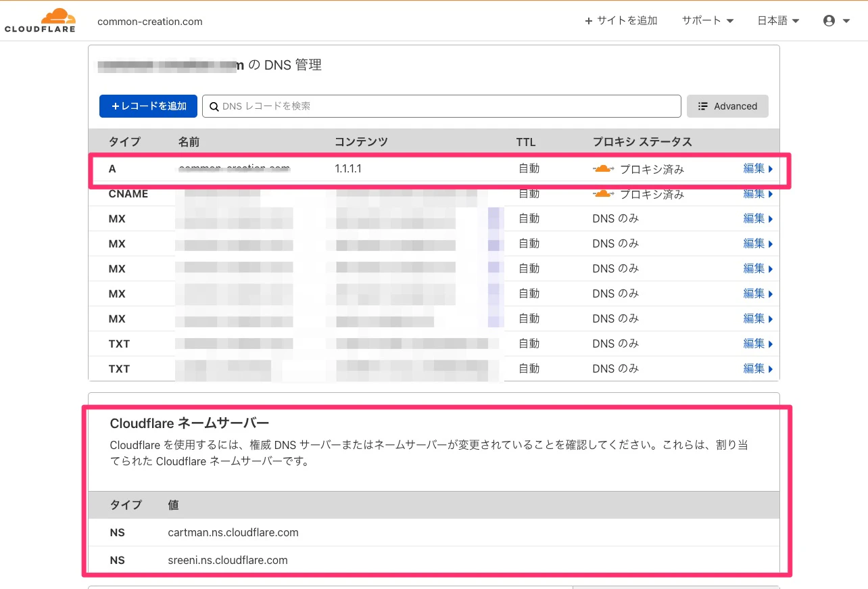868x589 pixels.
Task: Edit the fourth MX record
Action: (x=758, y=293)
